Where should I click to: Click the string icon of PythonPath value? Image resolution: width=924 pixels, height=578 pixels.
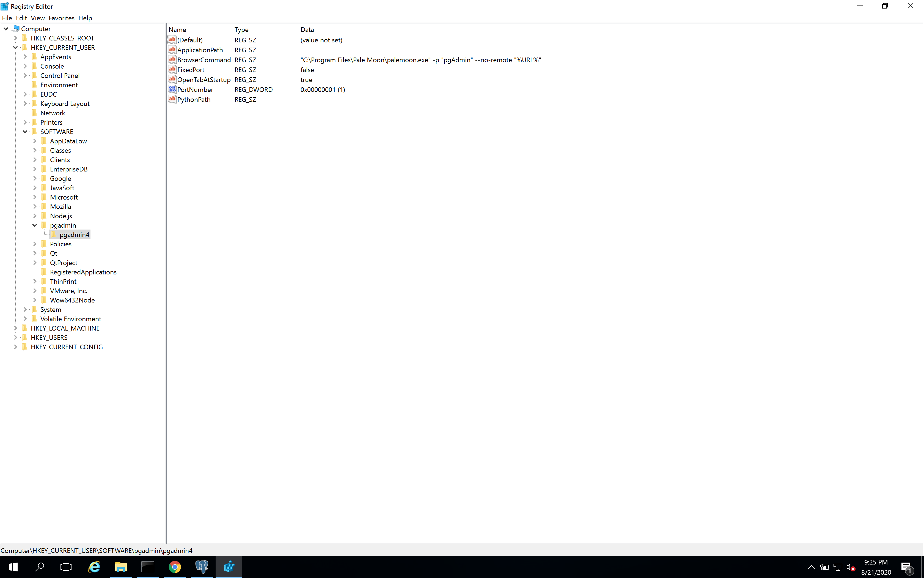pos(172,99)
